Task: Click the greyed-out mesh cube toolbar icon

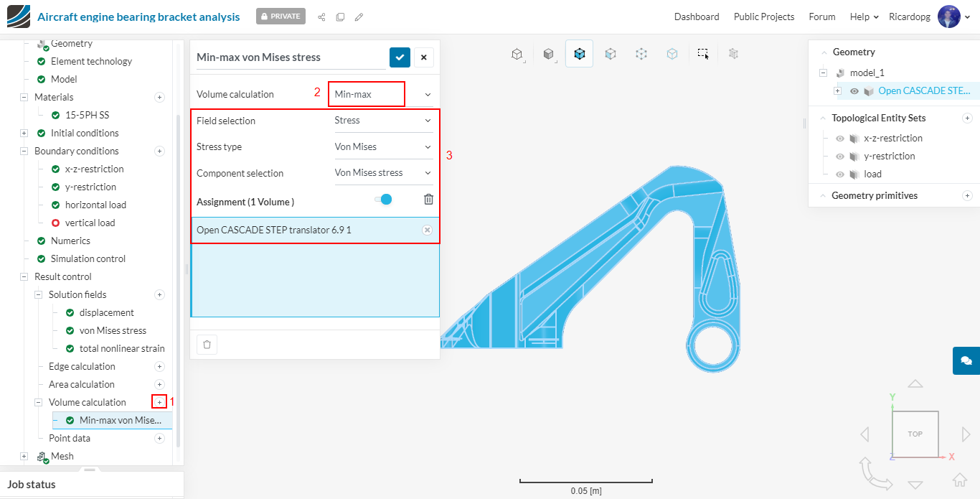Action: [x=733, y=53]
